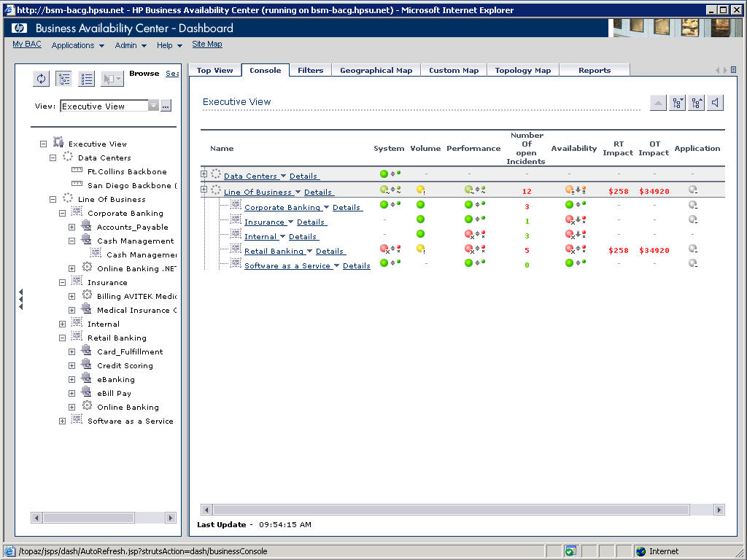Click the ellipsis button next to View dropdown
Viewport: 747px width, 560px height.
(166, 106)
